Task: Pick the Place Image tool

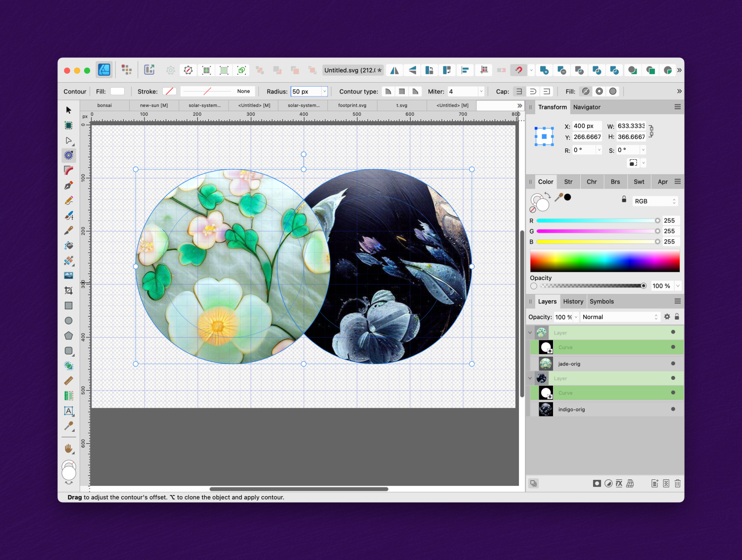Action: pyautogui.click(x=69, y=275)
